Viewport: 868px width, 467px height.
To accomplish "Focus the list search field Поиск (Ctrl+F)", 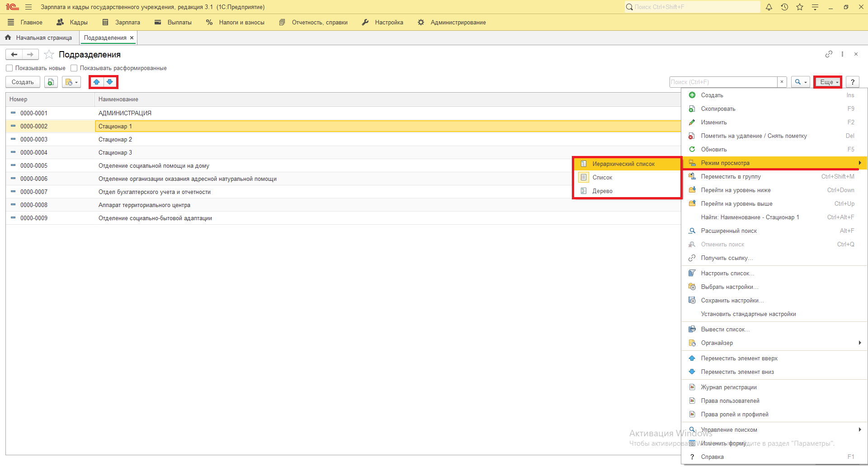I will (723, 82).
